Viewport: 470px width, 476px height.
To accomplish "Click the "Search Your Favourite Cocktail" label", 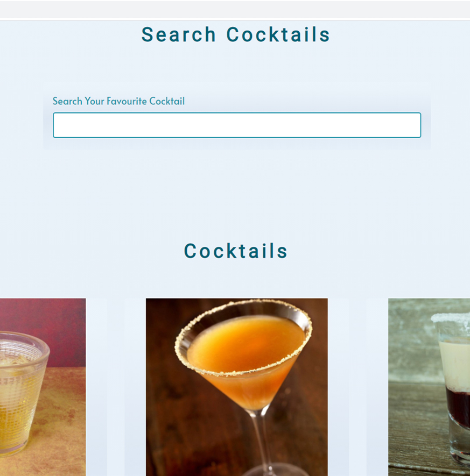I will click(118, 101).
